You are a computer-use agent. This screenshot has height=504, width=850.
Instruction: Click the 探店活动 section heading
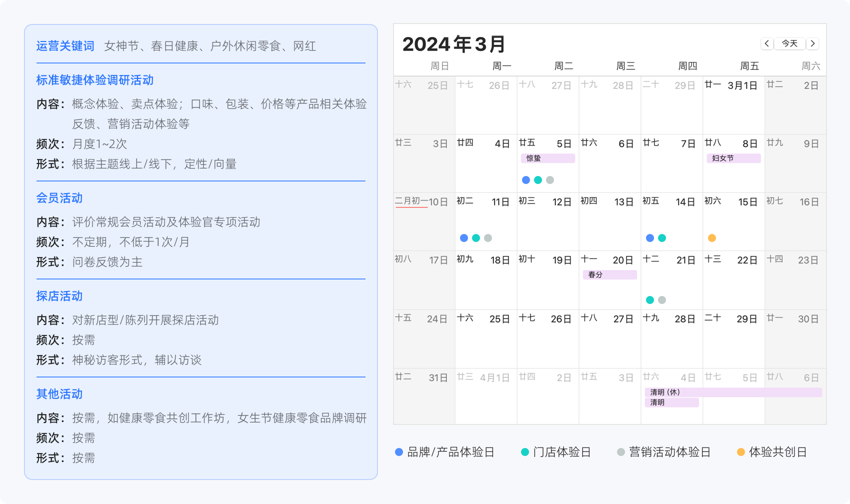point(59,296)
